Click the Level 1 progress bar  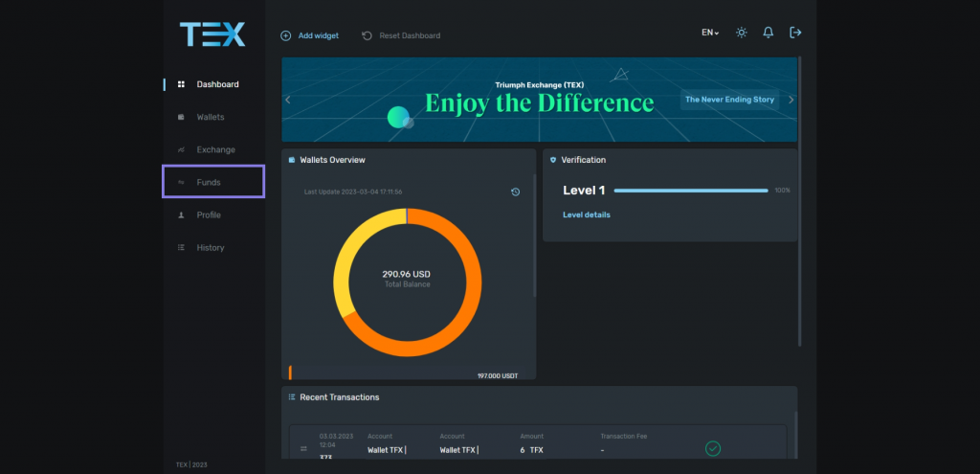691,191
